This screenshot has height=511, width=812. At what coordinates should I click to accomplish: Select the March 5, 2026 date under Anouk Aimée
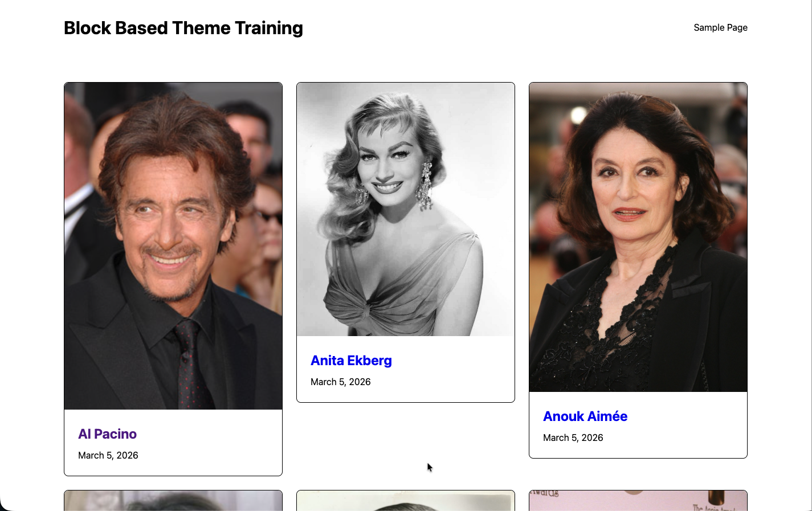click(573, 438)
